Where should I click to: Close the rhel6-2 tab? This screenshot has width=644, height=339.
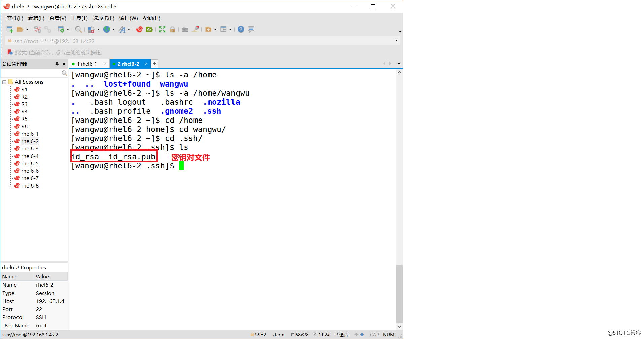pyautogui.click(x=146, y=64)
